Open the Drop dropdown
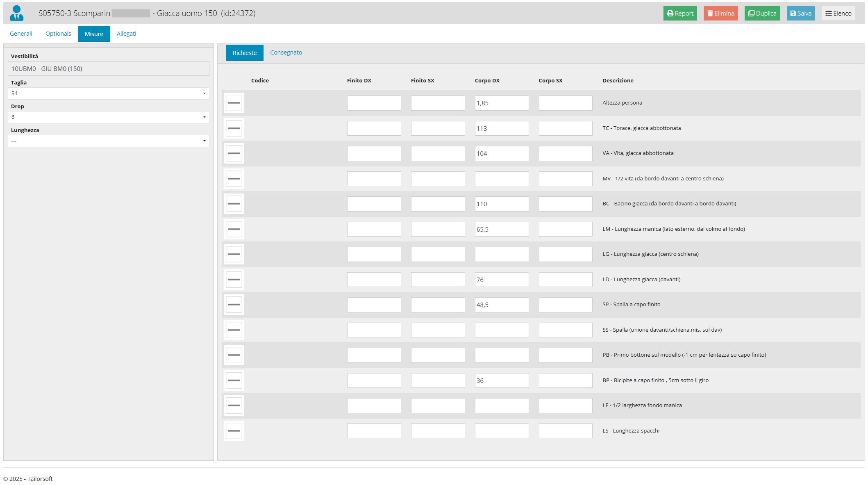 coord(108,117)
